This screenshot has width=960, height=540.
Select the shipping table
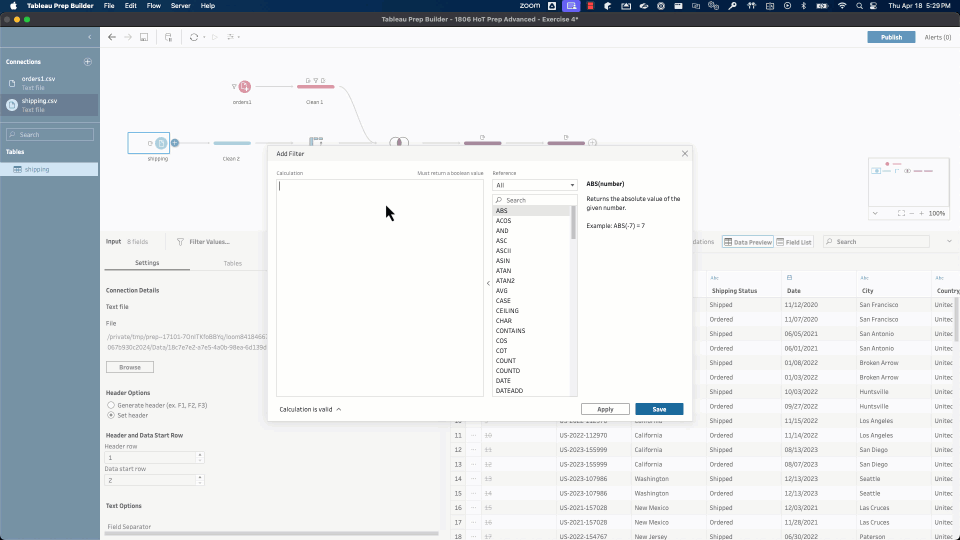pos(49,169)
